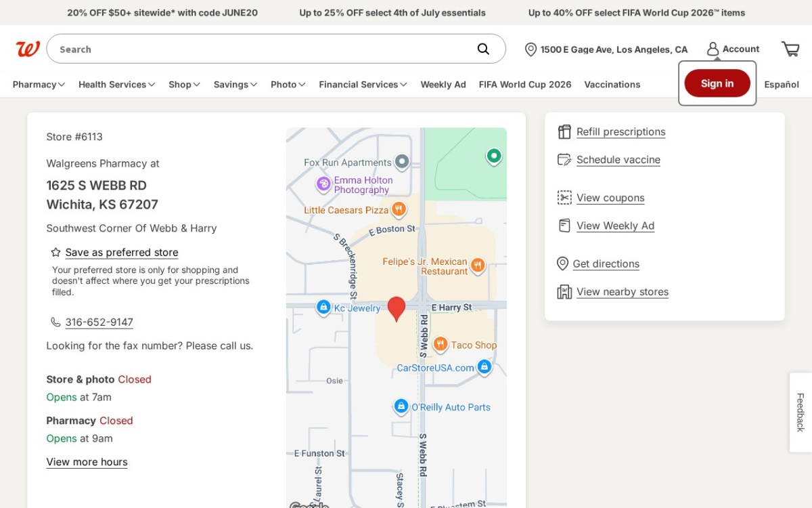
Task: Click View nearby stores link
Action: 623,292
